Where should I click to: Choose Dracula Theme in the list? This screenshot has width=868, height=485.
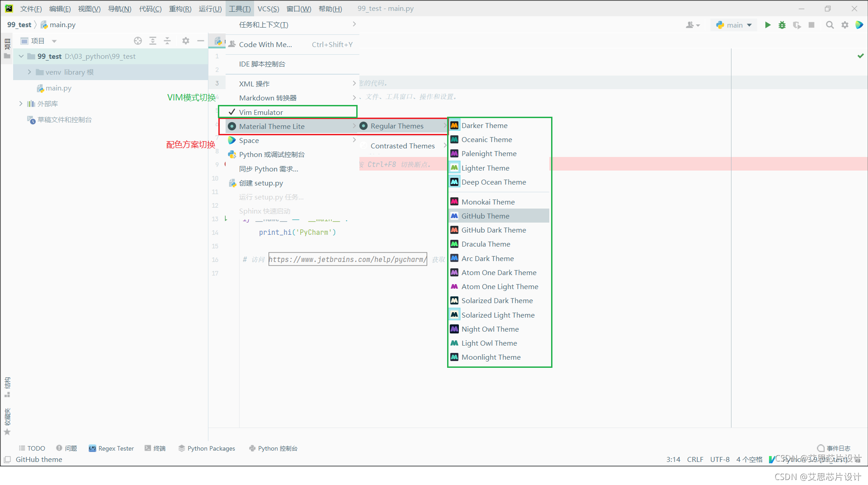499,244
